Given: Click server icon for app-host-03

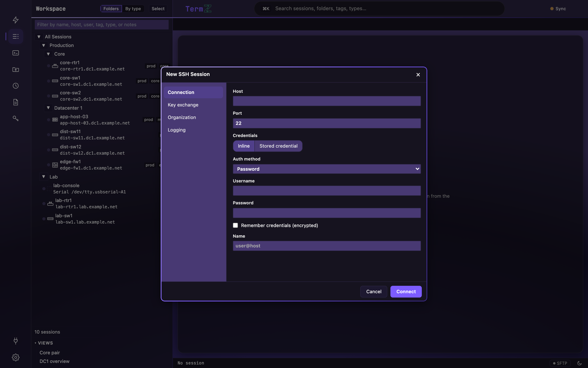Looking at the screenshot, I should coord(55,120).
